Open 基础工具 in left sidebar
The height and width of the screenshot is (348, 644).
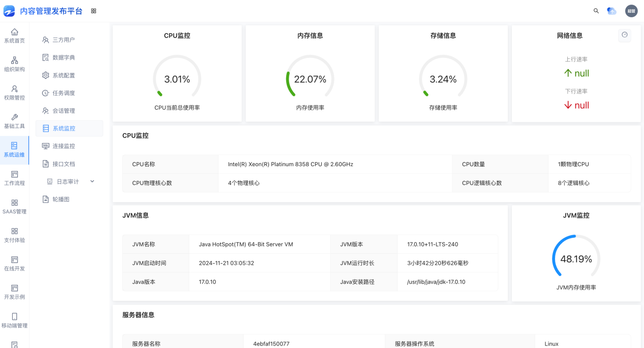click(x=14, y=121)
